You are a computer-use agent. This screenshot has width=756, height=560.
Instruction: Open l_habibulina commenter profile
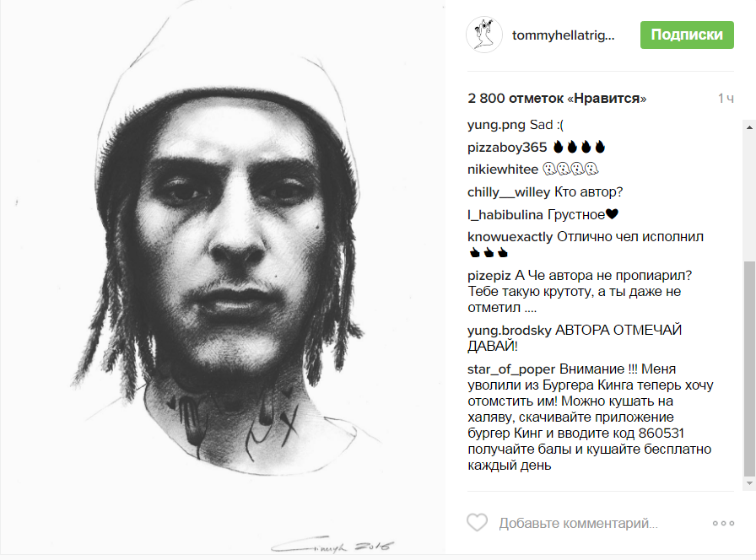tap(505, 215)
